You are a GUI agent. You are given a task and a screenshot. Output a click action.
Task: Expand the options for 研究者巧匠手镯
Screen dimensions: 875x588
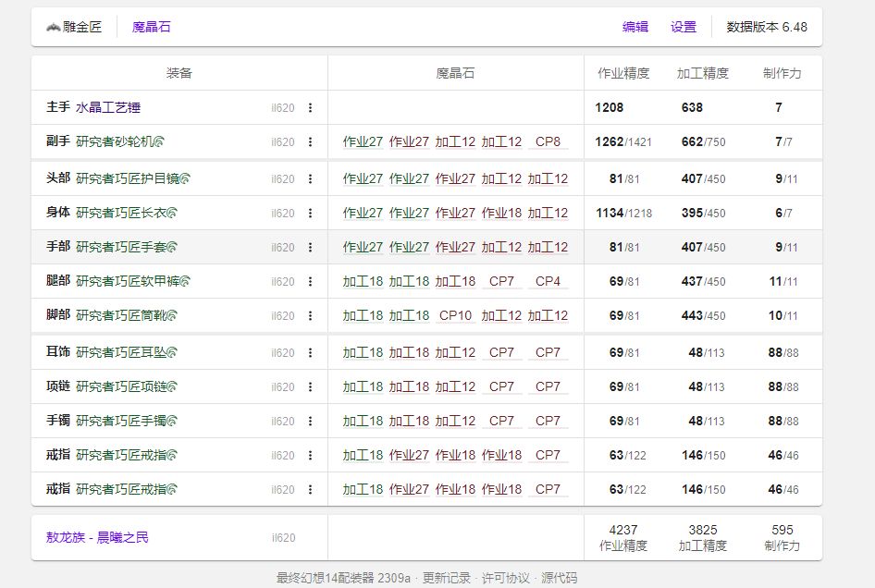[310, 422]
